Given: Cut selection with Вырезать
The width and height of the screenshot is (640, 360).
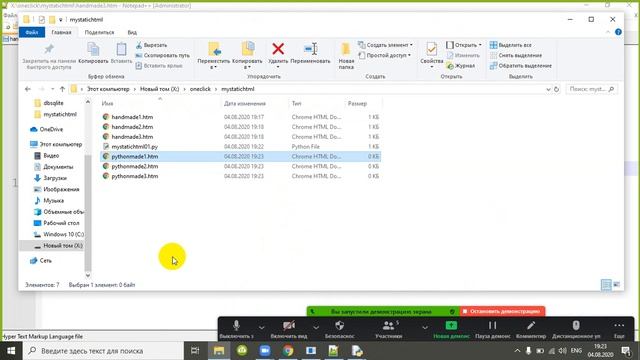Looking at the screenshot, I should point(151,45).
